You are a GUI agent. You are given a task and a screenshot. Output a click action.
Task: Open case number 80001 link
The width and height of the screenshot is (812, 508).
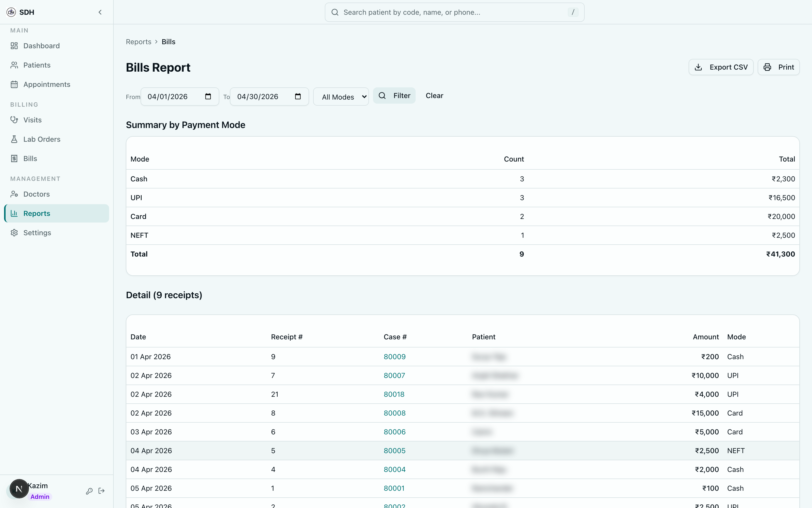click(x=394, y=488)
